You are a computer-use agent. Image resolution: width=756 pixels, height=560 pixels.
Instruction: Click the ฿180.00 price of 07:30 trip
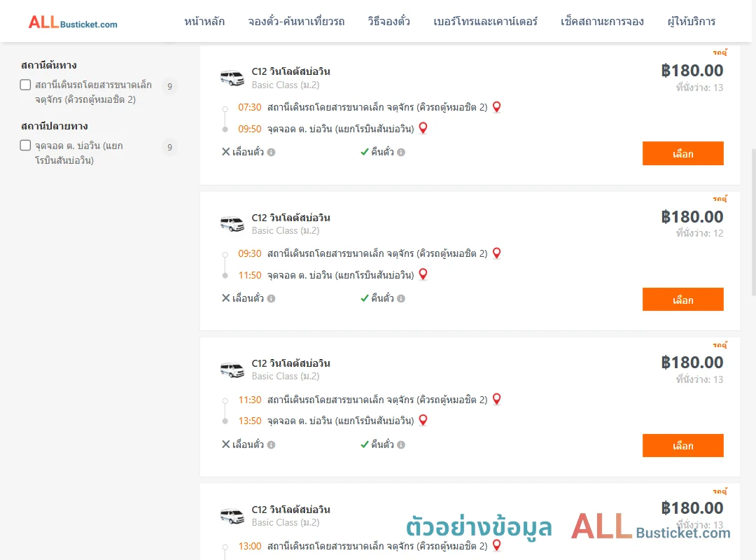(x=692, y=71)
